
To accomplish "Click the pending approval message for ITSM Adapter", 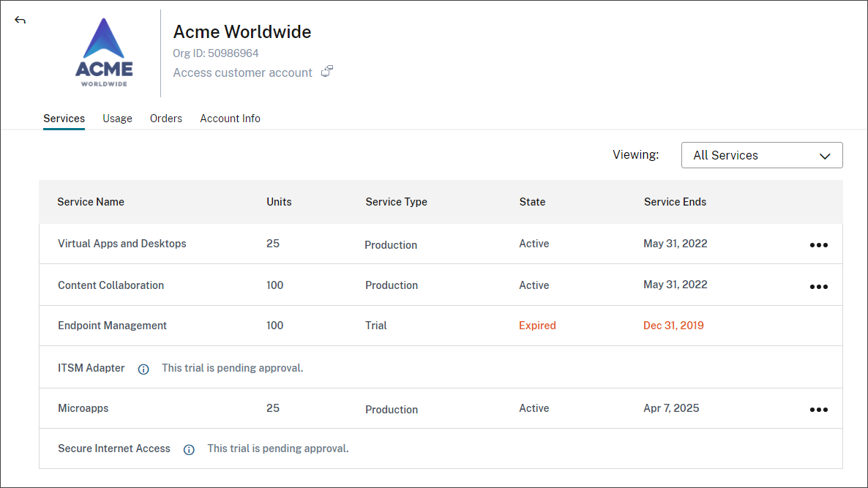I will coord(233,368).
